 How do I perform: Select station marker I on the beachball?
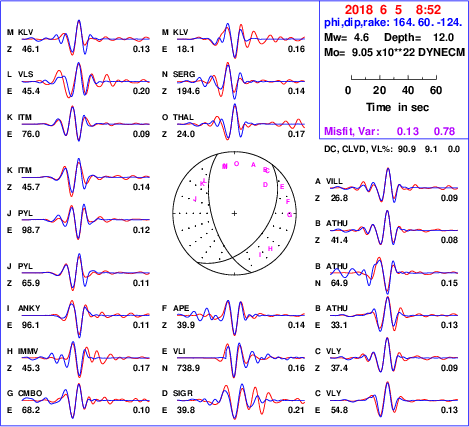click(260, 255)
